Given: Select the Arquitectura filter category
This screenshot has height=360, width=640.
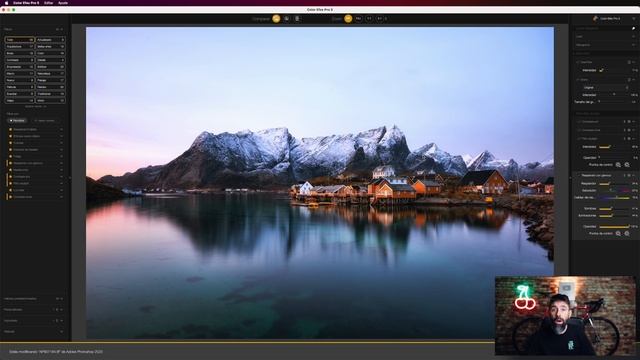Looking at the screenshot, I should tap(19, 47).
